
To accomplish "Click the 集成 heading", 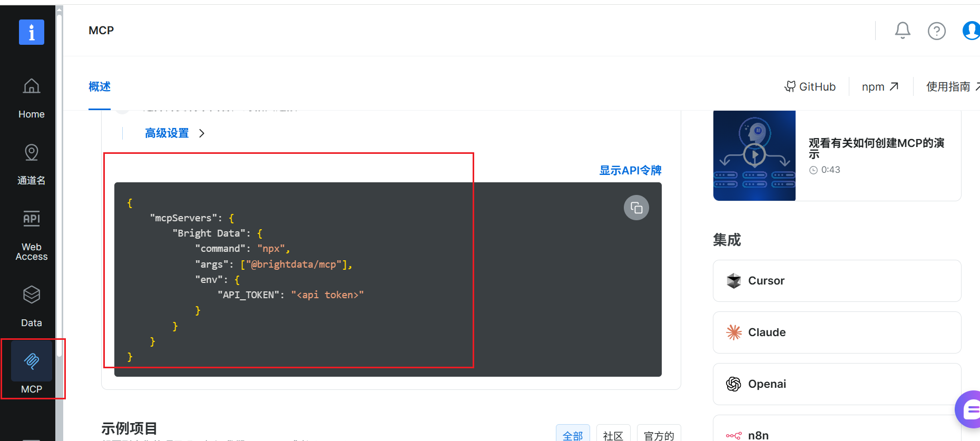I will [x=727, y=240].
